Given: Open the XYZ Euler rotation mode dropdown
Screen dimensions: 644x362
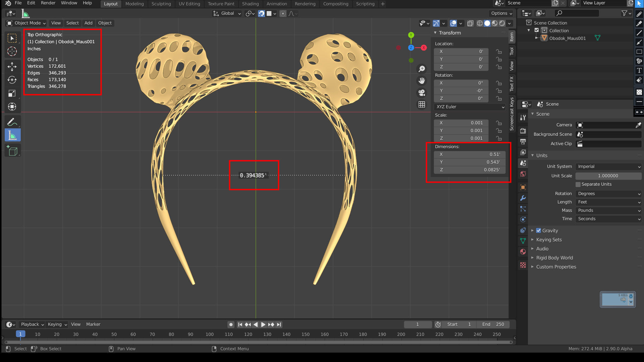Looking at the screenshot, I should click(x=470, y=107).
